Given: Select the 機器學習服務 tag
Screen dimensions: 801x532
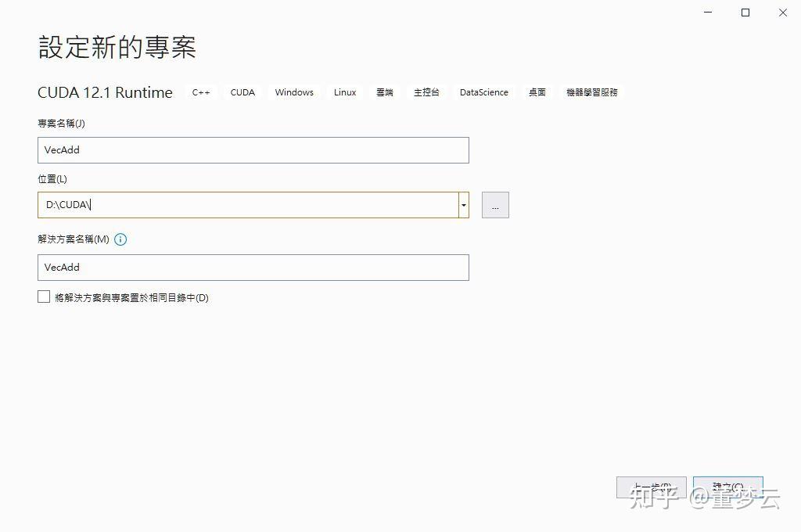Looking at the screenshot, I should tap(591, 92).
